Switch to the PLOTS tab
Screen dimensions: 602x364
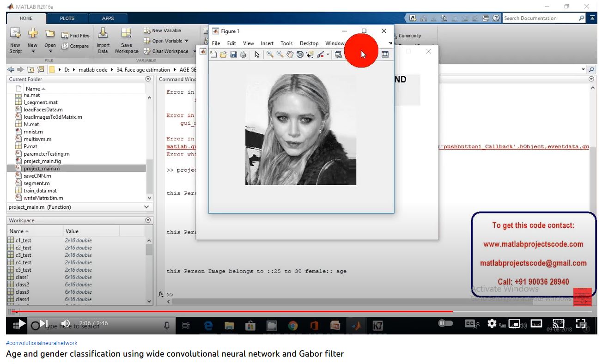click(67, 18)
